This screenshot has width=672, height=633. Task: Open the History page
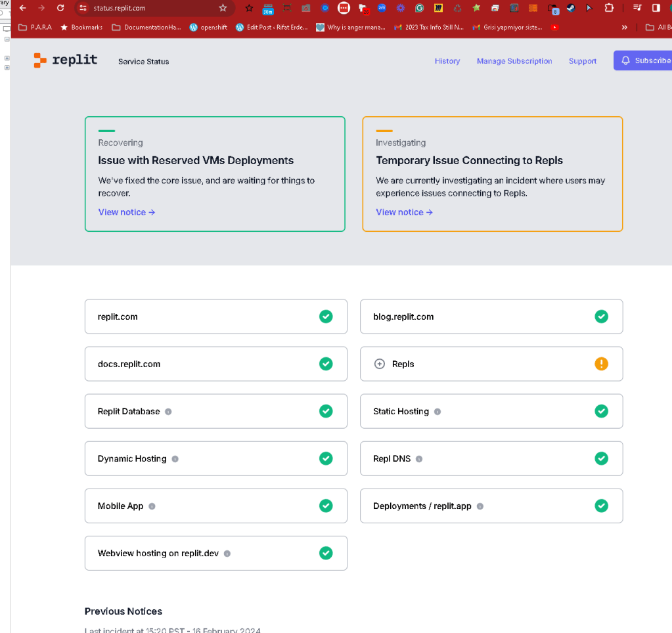point(447,61)
